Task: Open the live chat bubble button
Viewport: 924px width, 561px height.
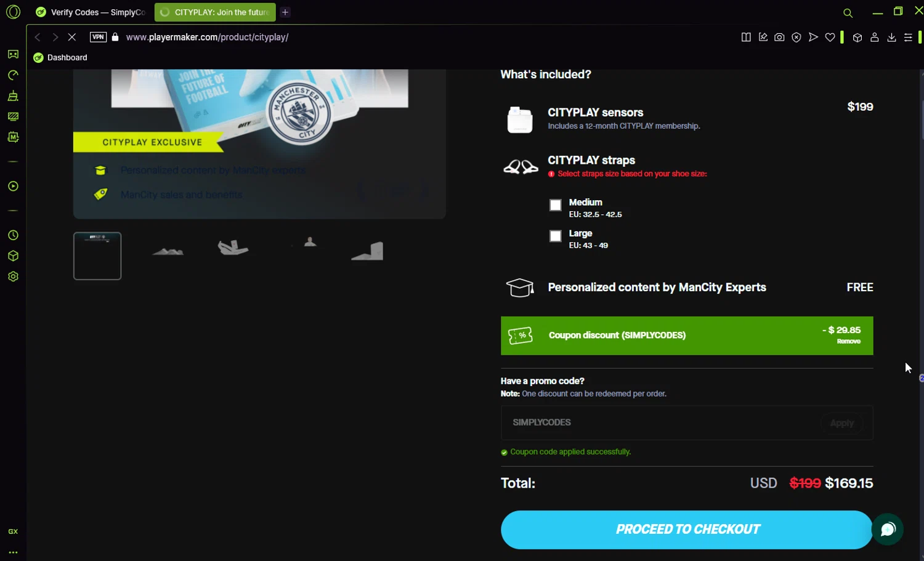Action: [888, 530]
